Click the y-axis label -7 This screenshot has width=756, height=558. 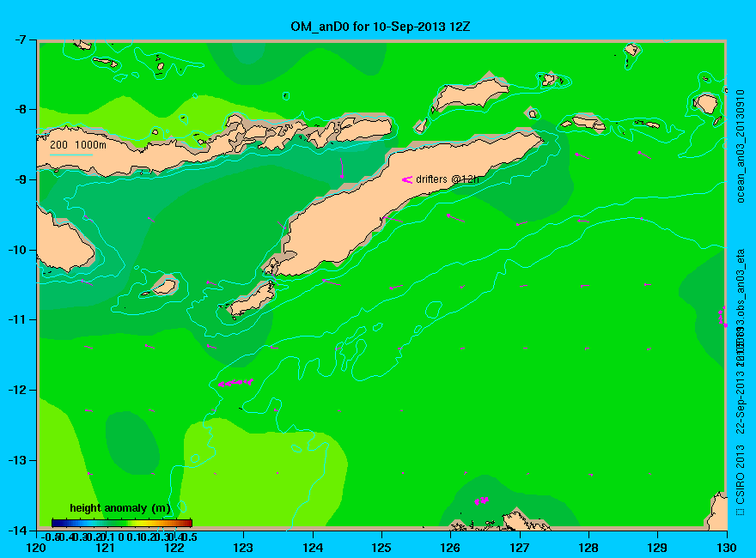(21, 39)
